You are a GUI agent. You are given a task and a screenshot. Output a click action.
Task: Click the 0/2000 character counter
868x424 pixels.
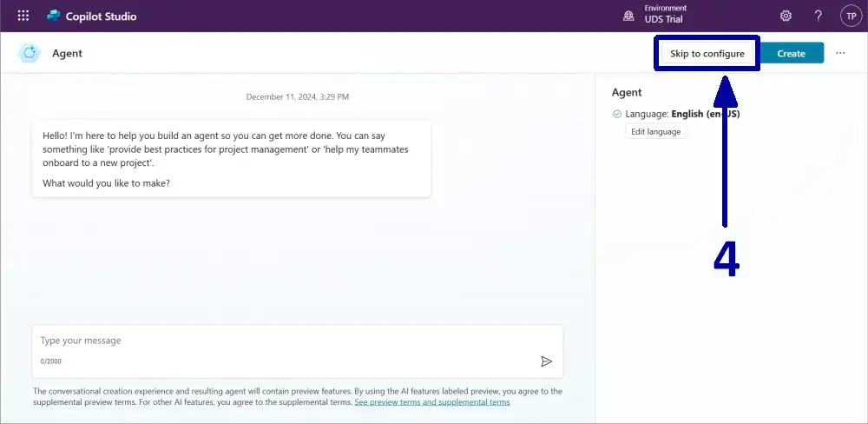[51, 361]
